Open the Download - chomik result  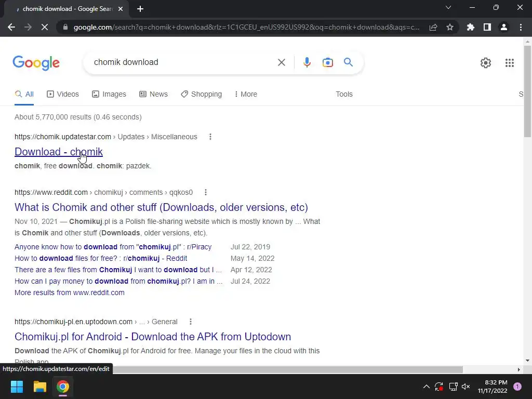(59, 152)
